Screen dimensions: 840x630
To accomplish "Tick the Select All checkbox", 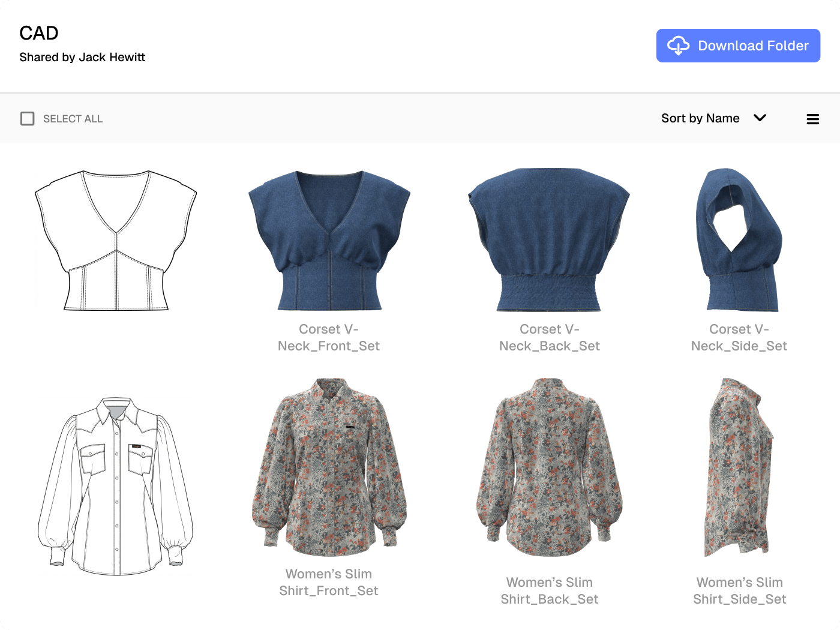I will click(x=28, y=119).
